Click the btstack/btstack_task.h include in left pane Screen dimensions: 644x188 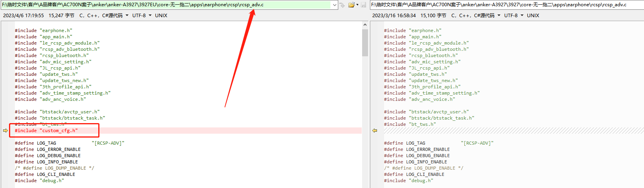60,118
